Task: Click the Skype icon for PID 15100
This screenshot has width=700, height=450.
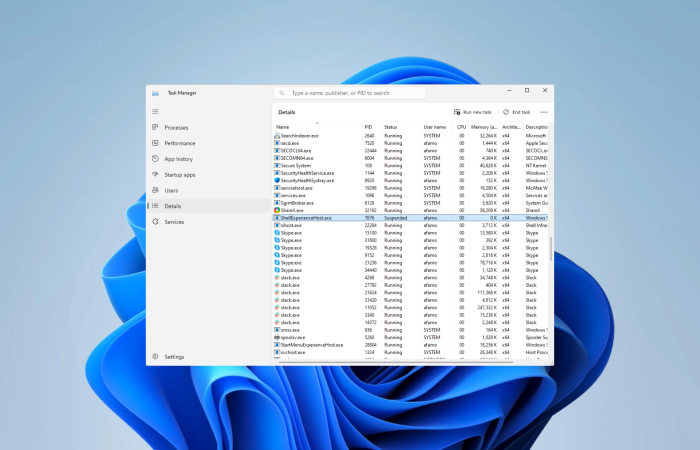Action: click(x=277, y=233)
